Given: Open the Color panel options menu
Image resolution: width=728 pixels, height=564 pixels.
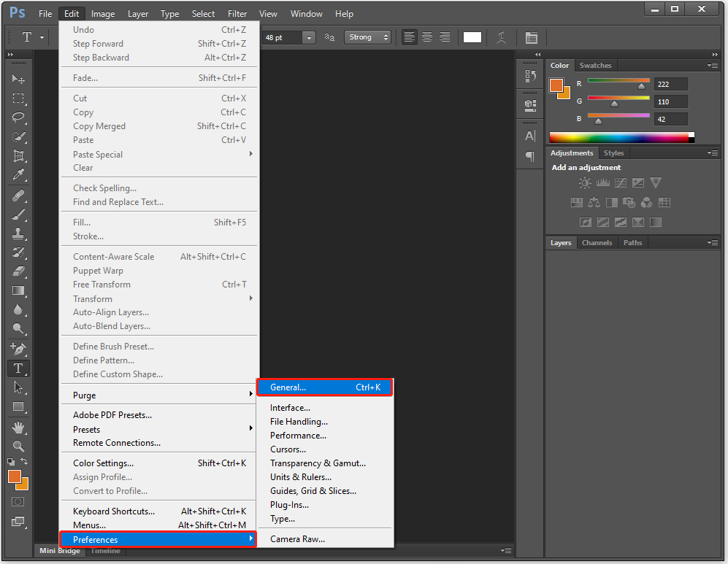Looking at the screenshot, I should (713, 66).
